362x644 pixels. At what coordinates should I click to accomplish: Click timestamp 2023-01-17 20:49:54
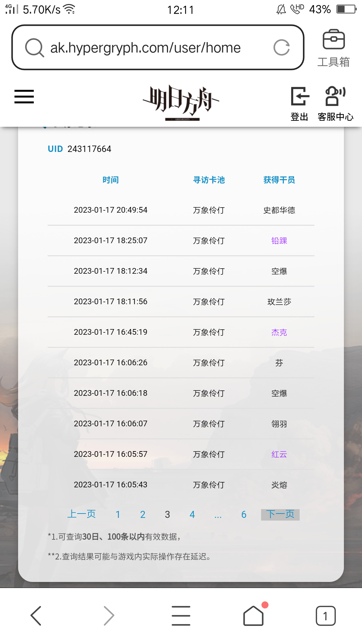point(111,210)
